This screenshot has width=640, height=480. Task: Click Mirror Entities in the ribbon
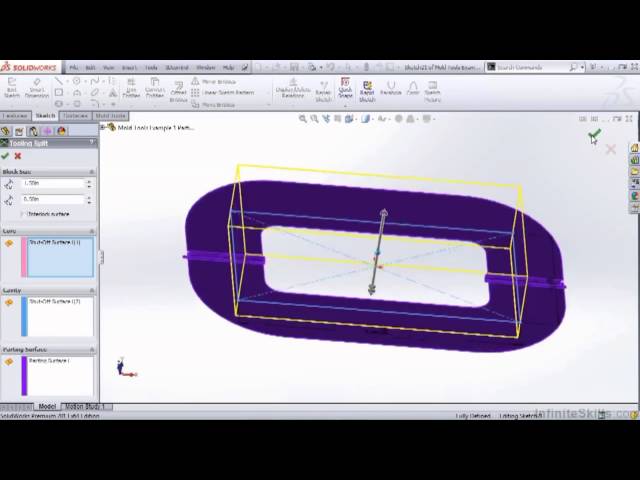(213, 82)
